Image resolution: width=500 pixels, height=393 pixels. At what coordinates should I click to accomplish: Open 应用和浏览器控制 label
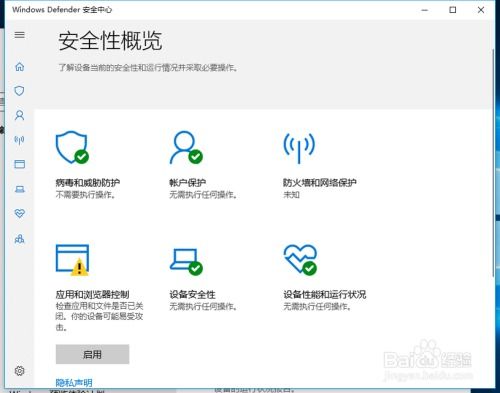pos(92,294)
